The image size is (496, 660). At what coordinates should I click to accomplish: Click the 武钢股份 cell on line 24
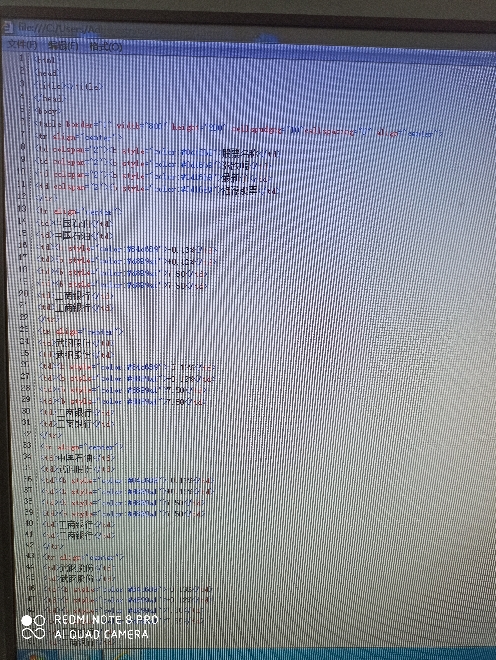(75, 343)
